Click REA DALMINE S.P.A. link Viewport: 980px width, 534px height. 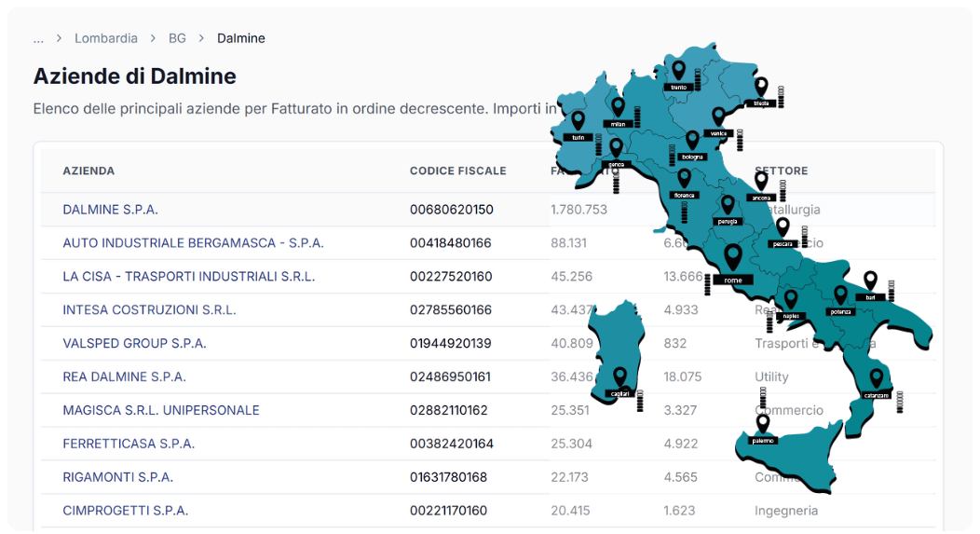[x=125, y=377]
